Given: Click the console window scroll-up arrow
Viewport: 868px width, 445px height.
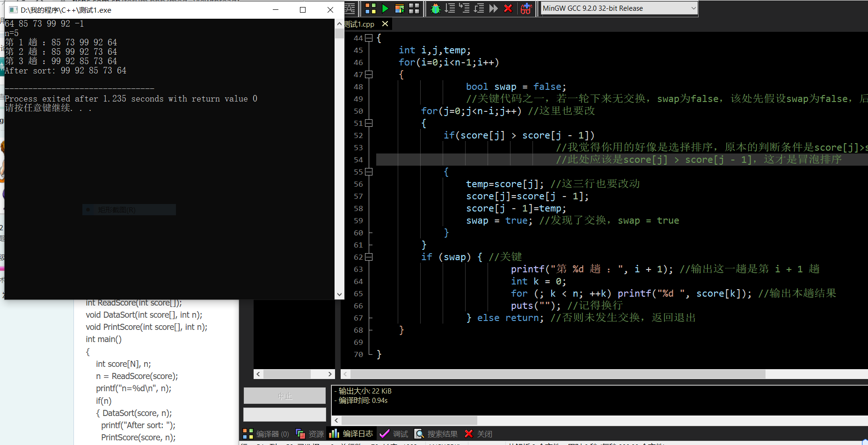Looking at the screenshot, I should pos(339,23).
